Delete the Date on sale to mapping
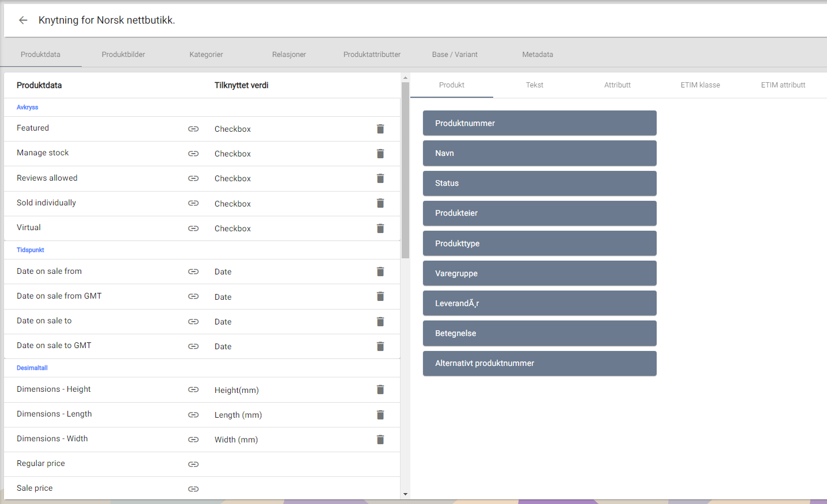This screenshot has height=504, width=827. coord(380,322)
